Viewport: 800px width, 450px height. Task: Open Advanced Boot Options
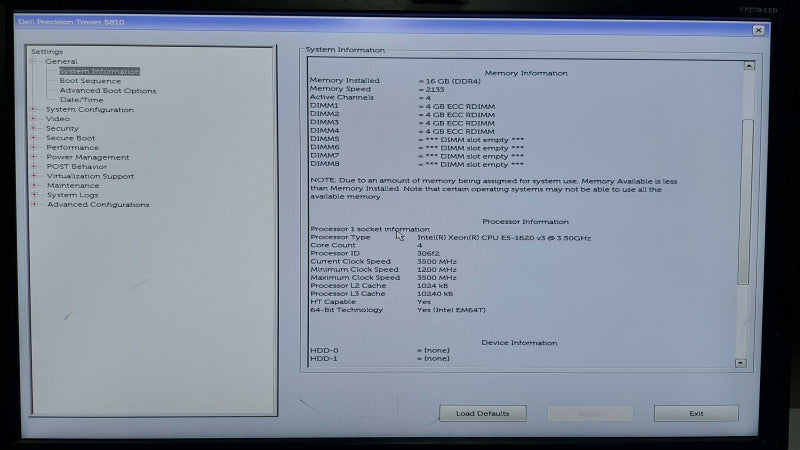pos(108,90)
